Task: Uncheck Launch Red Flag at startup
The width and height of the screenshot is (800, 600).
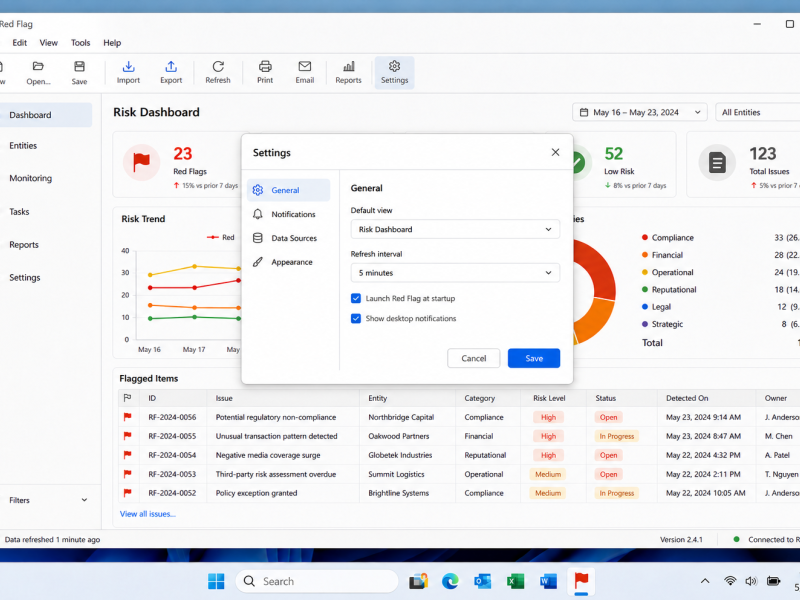Action: [356, 298]
